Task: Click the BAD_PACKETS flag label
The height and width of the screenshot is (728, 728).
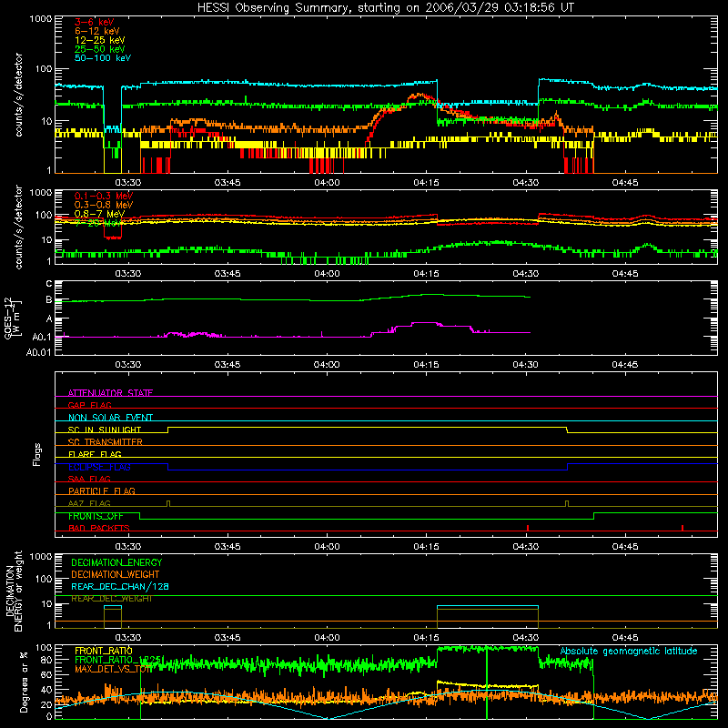Action: click(x=99, y=528)
